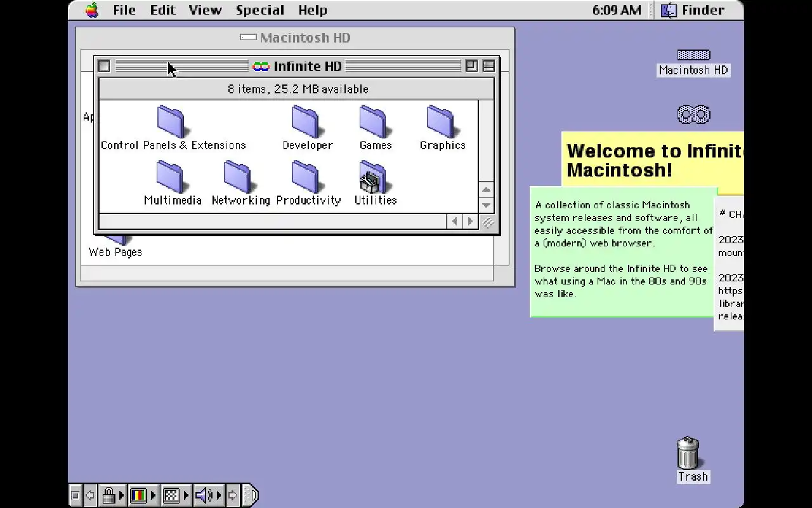Open the Edit menu

[x=163, y=10]
